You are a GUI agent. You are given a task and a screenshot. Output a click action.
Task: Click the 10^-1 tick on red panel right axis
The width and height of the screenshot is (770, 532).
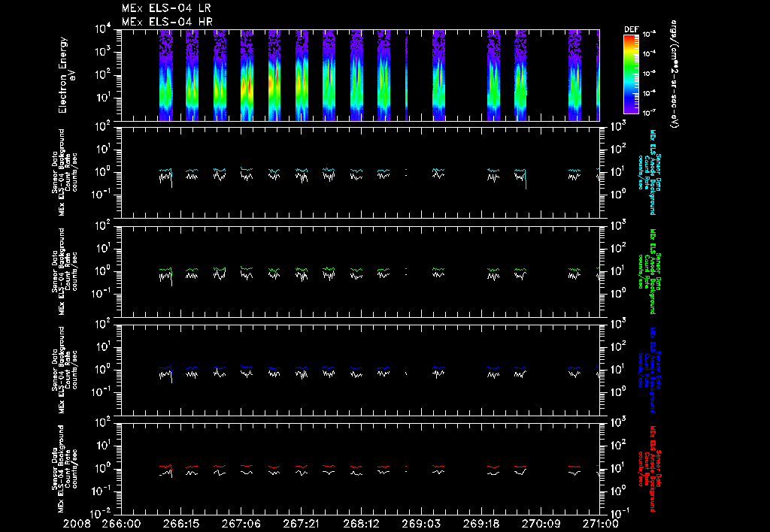[620, 513]
